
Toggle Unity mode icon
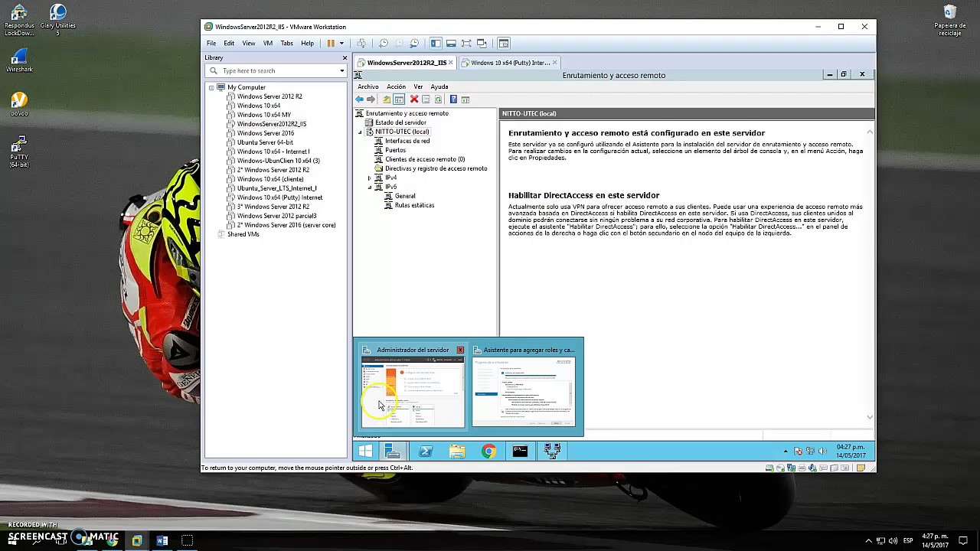pyautogui.click(x=482, y=44)
